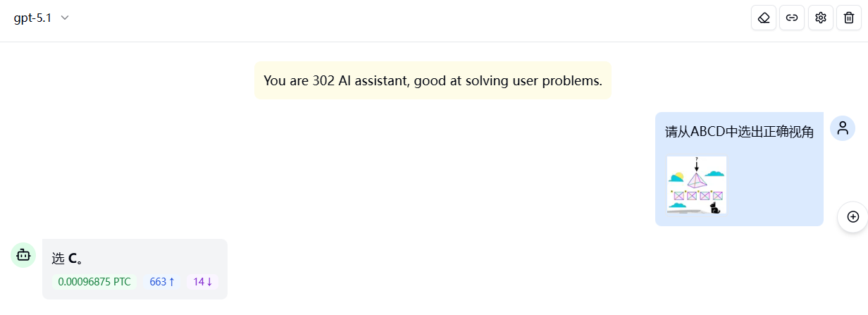Image resolution: width=868 pixels, height=315 pixels.
Task: Click the assistant reply text 选 C。
Action: pyautogui.click(x=68, y=259)
